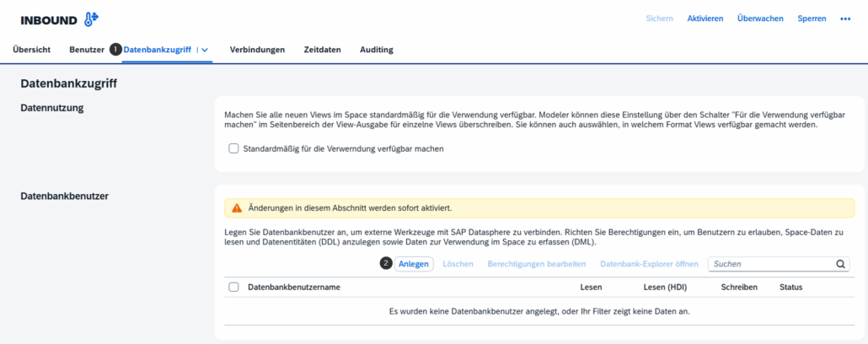Click Berechtigungen bearbeiten
868x344 pixels.
(537, 264)
